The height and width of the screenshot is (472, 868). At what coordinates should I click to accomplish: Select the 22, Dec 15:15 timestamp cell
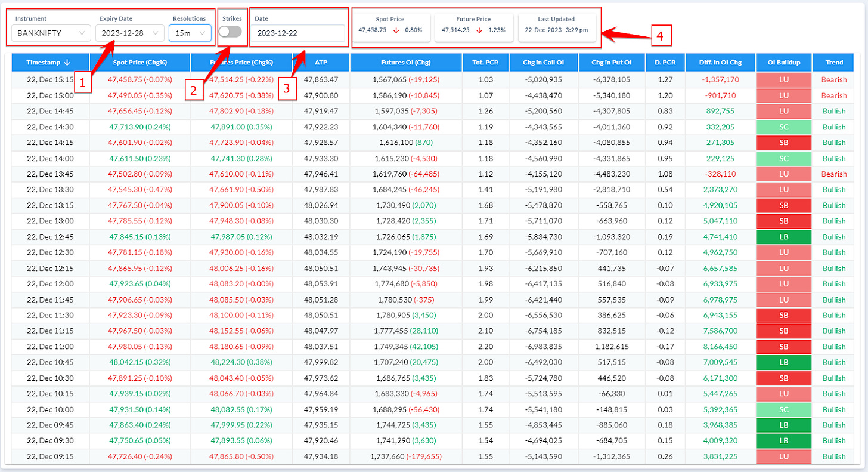point(50,79)
